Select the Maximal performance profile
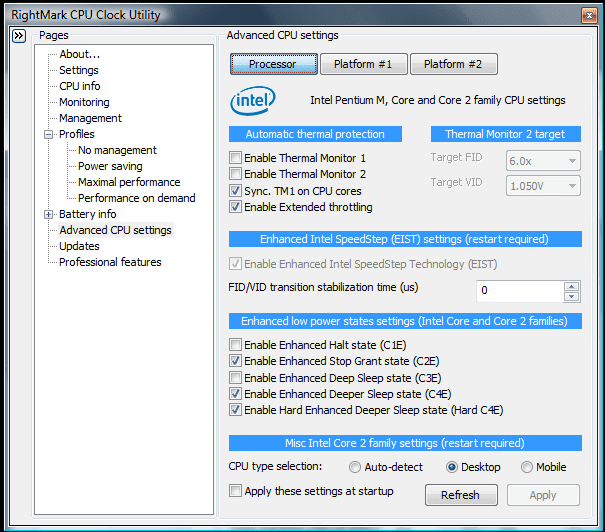The image size is (605, 532). (x=129, y=182)
